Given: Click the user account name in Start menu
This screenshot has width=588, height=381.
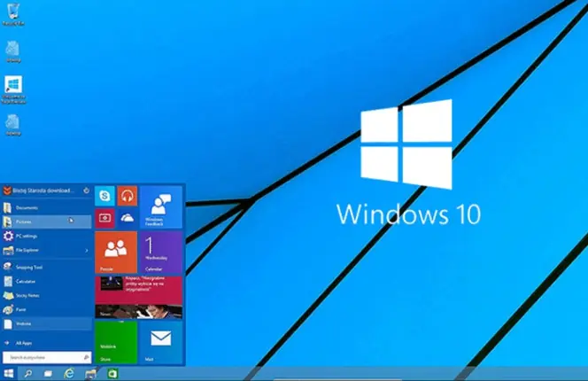Looking at the screenshot, I should [x=43, y=190].
